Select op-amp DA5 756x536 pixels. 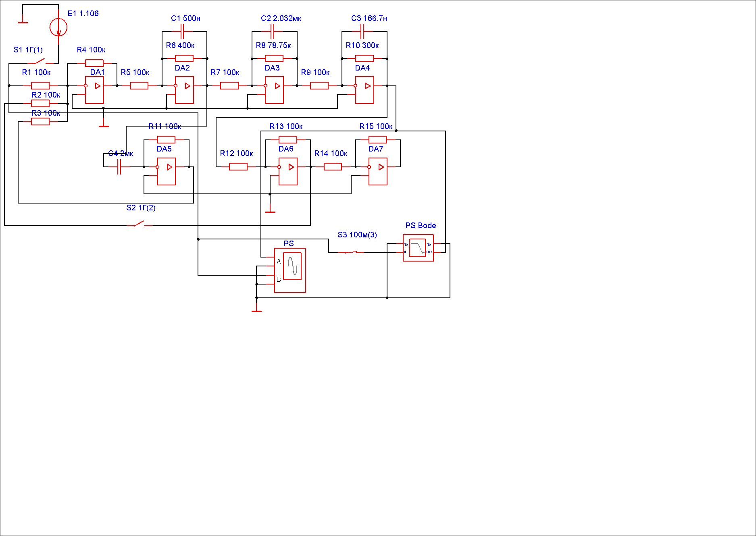(x=167, y=171)
